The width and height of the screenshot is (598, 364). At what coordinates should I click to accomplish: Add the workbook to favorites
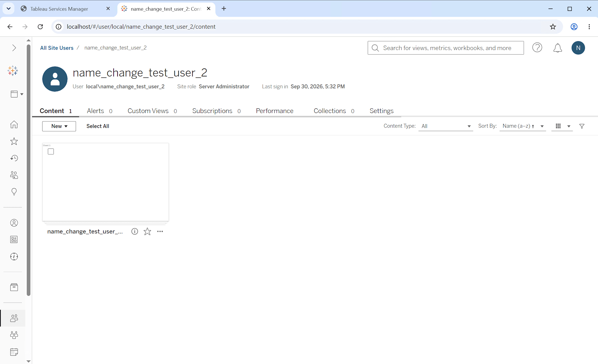(x=147, y=231)
